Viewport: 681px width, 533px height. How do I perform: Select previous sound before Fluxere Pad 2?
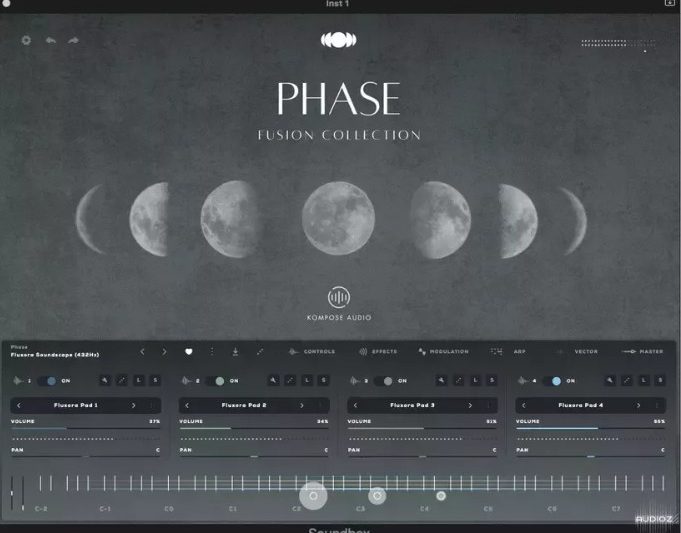tap(187, 405)
